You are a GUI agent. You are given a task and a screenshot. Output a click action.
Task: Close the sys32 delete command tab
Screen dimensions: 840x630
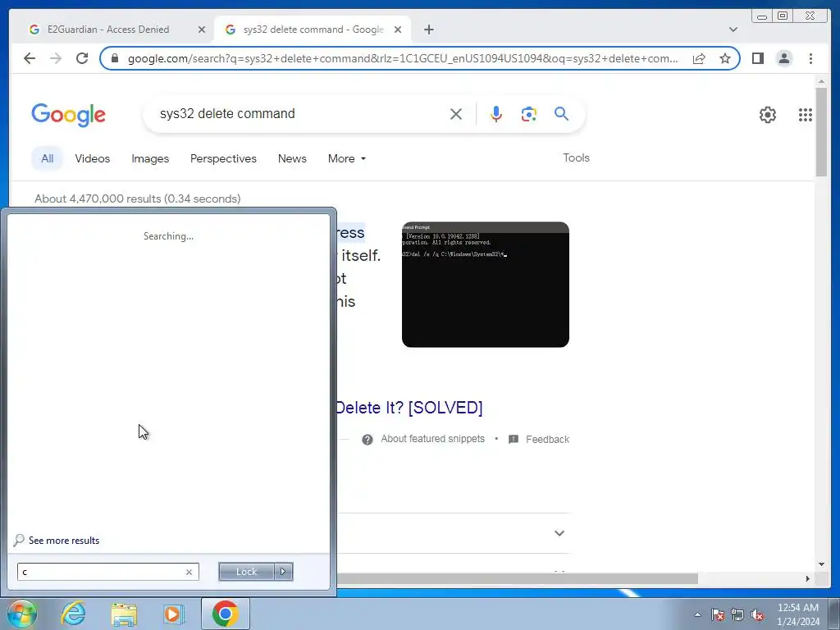[x=398, y=30]
